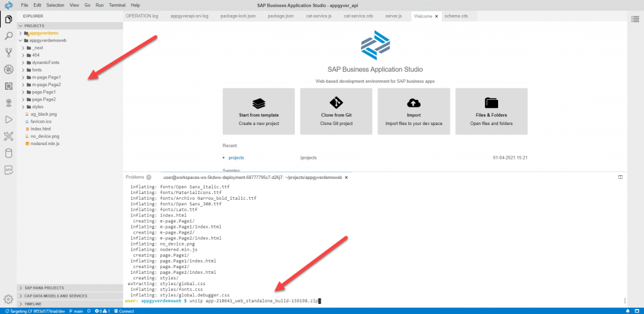Open the Explorer view in activity bar
Screen dimensions: 644x314
coord(8,19)
